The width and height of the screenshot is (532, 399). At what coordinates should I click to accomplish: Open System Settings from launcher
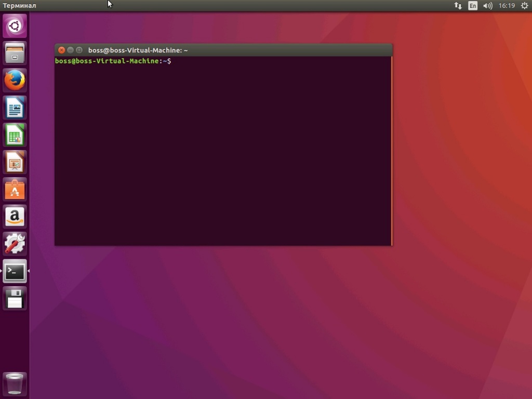coord(15,244)
